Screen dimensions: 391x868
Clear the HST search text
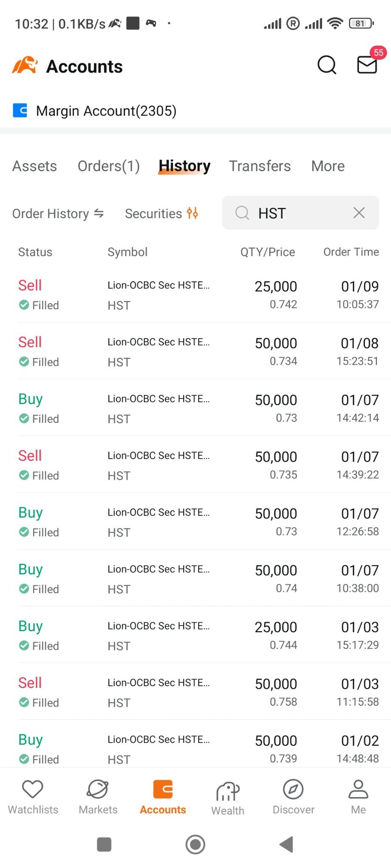(359, 213)
